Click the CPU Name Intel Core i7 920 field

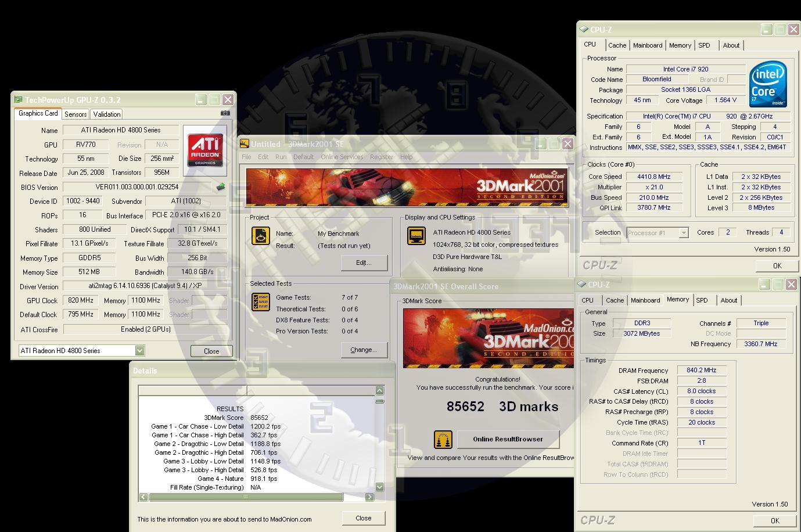click(685, 69)
